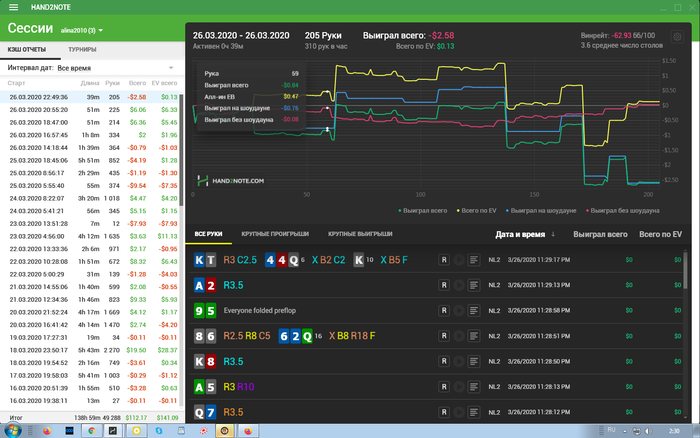700x438 pixels.
Task: Open graph settings gear icon
Action: 677,37
